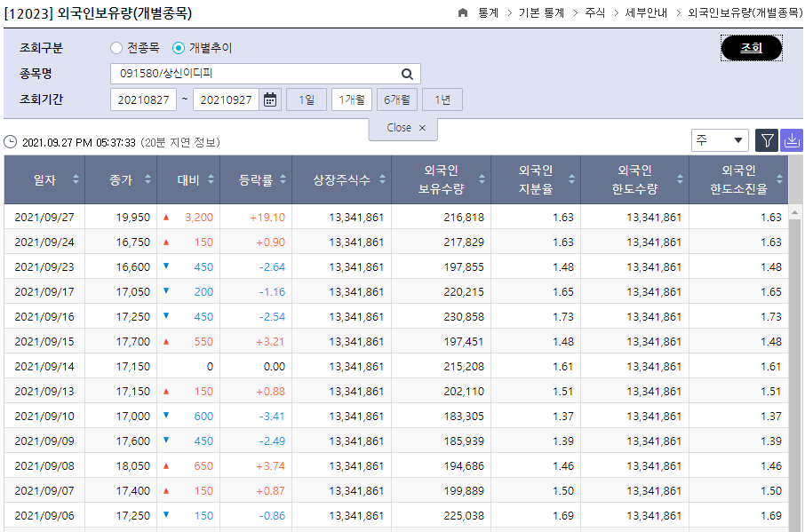
Task: Sort by 상장주식수 column arrows
Action: point(382,179)
